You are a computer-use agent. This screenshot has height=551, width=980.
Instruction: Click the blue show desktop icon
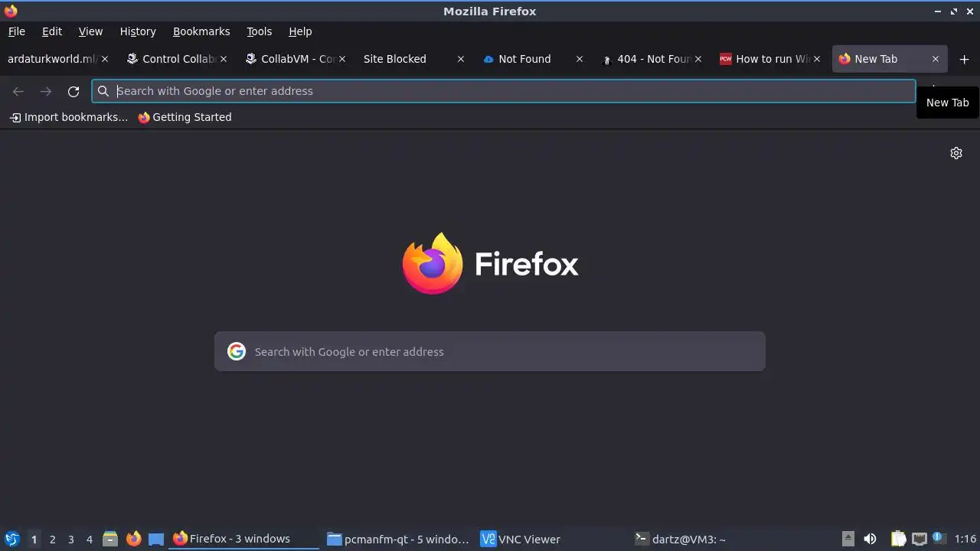click(156, 539)
